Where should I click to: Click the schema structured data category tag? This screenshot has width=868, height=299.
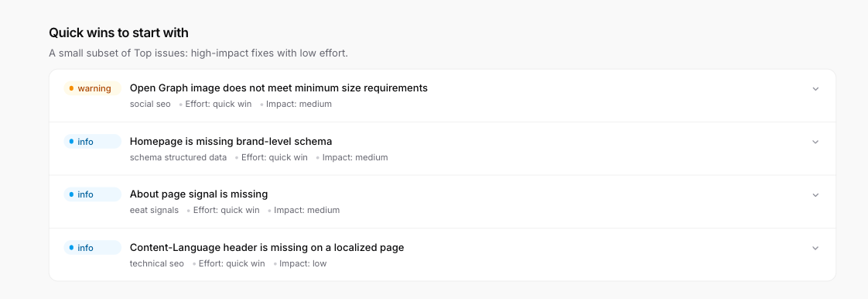pyautogui.click(x=178, y=157)
